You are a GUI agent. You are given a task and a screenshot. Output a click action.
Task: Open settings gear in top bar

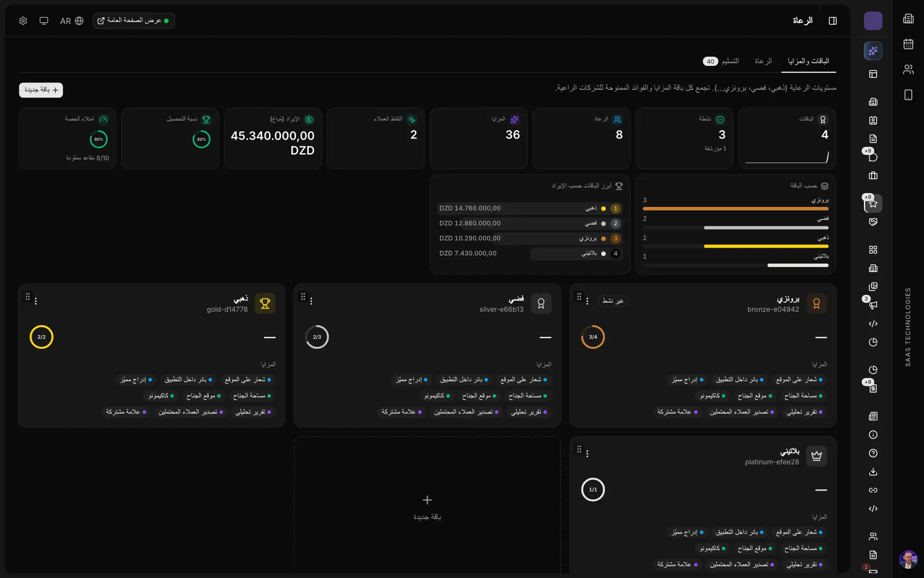pos(23,21)
